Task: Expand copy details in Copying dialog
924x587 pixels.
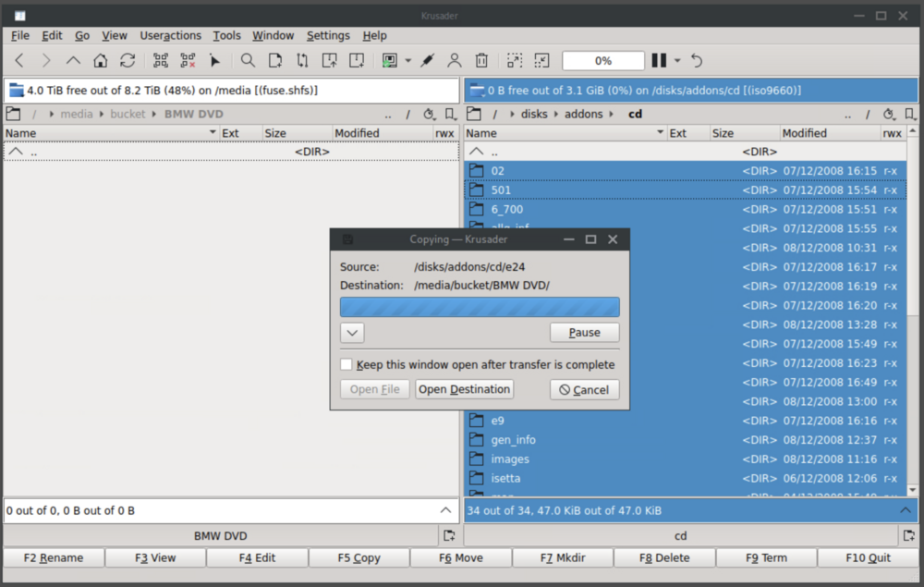Action: [352, 333]
